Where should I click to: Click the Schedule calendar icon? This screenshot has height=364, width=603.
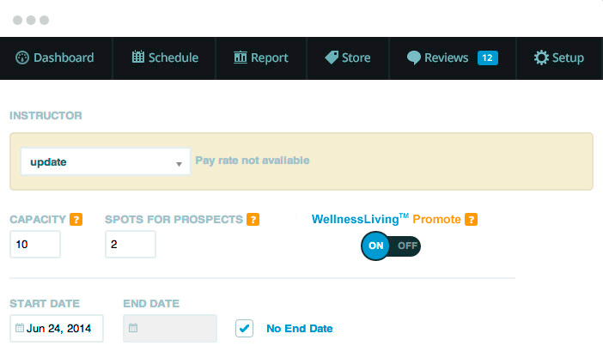(x=138, y=57)
